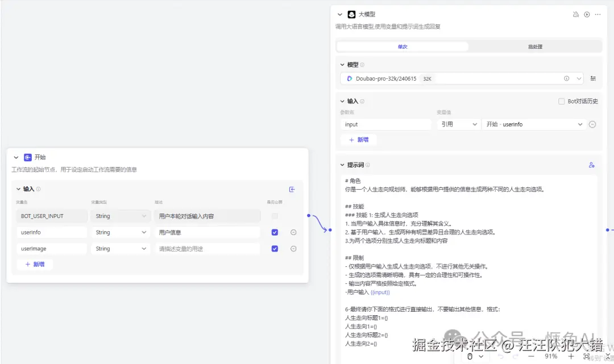614x364 pixels.
Task: Click the AI optimize icon in 提示词 section
Action: pos(592,165)
